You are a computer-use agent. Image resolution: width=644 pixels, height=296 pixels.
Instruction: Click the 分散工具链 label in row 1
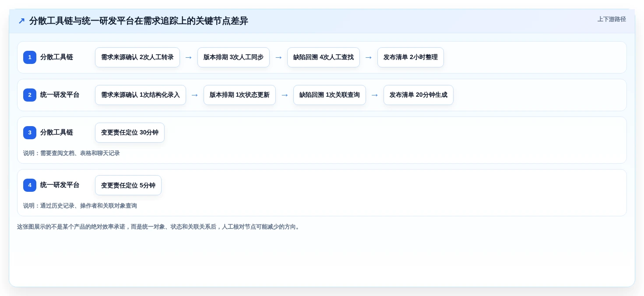[x=56, y=57]
